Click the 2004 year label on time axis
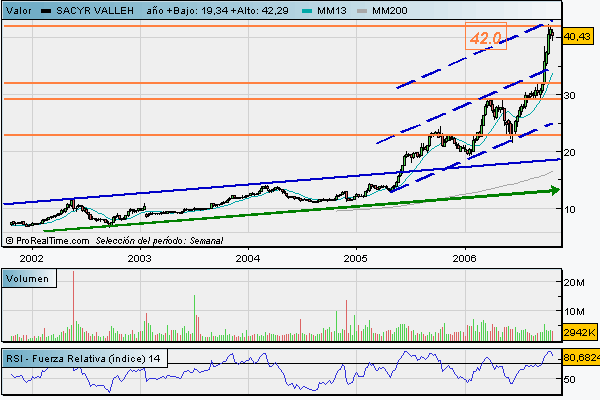 (x=248, y=258)
